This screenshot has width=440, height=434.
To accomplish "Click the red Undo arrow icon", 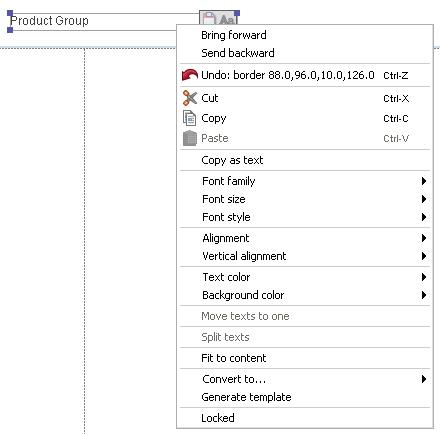I will (x=190, y=75).
